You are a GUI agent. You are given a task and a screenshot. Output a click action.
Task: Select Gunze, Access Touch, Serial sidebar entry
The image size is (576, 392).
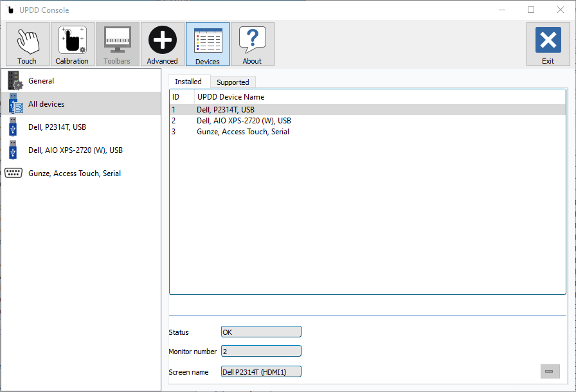81,174
